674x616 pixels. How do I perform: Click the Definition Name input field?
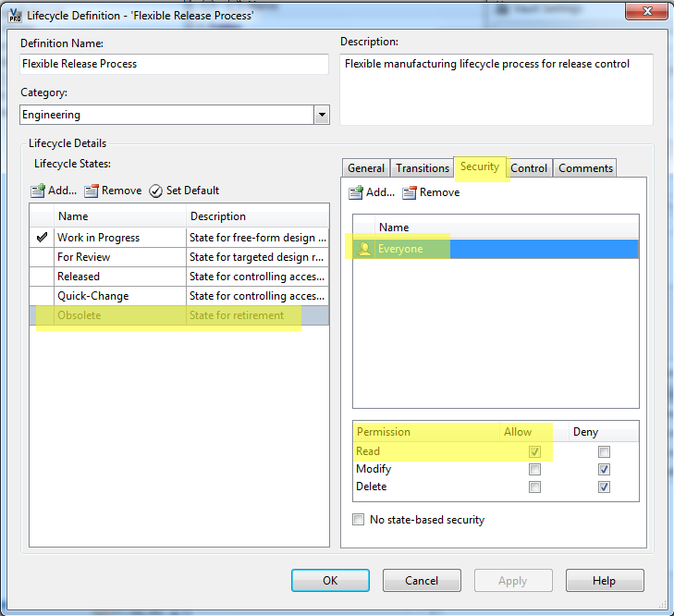(x=174, y=64)
